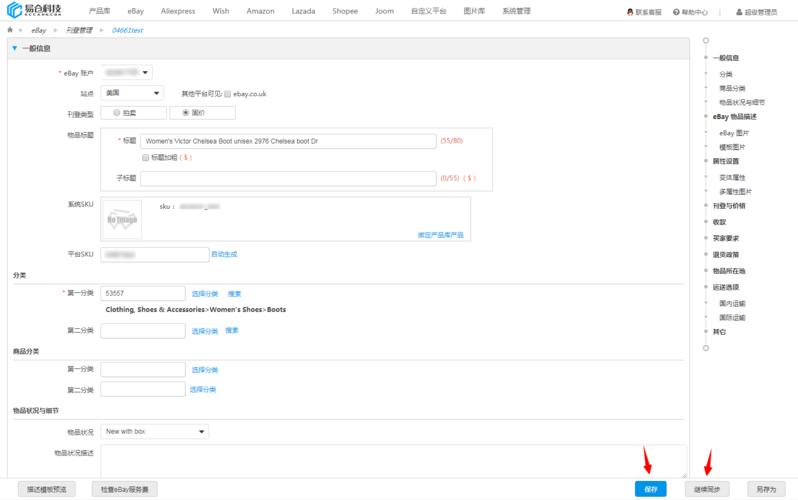Screen dimensions: 798x500
Task: Open the 产品库 menu
Action: click(x=99, y=11)
